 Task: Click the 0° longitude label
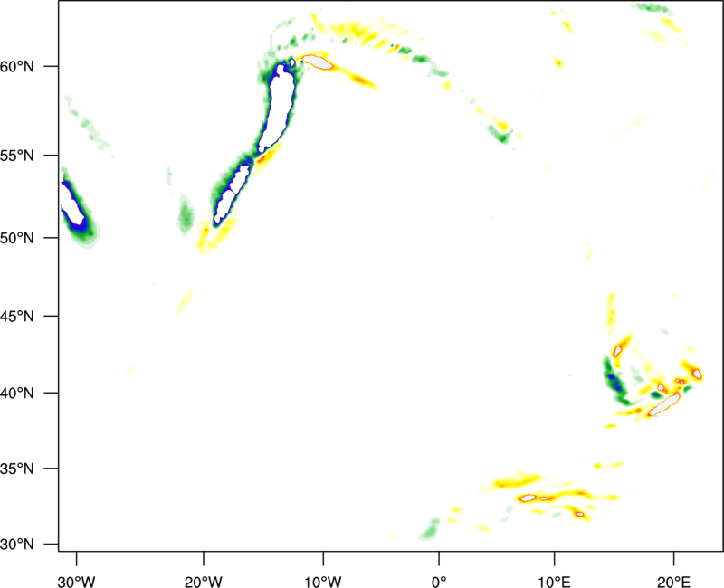439,582
